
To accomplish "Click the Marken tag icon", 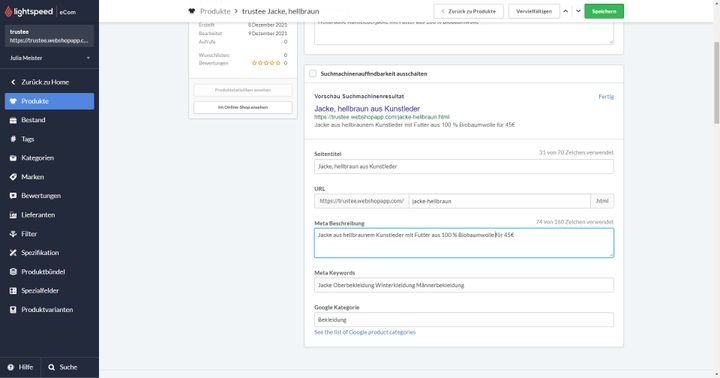I will 13,177.
